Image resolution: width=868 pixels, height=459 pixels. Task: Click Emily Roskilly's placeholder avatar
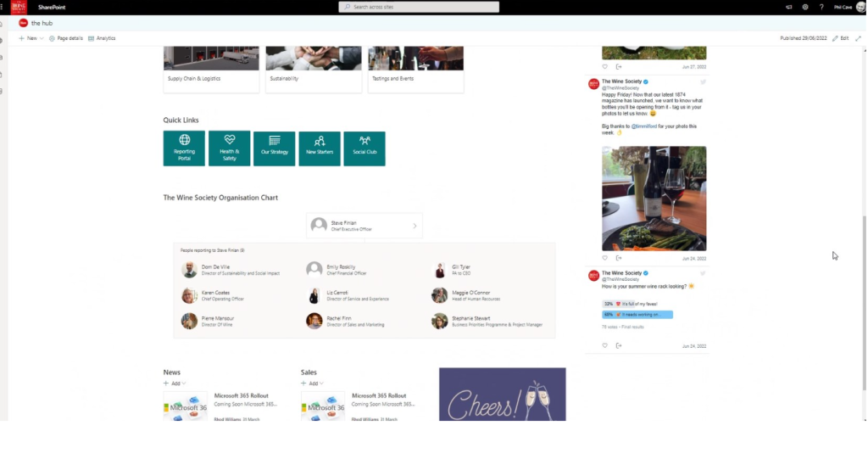click(314, 270)
